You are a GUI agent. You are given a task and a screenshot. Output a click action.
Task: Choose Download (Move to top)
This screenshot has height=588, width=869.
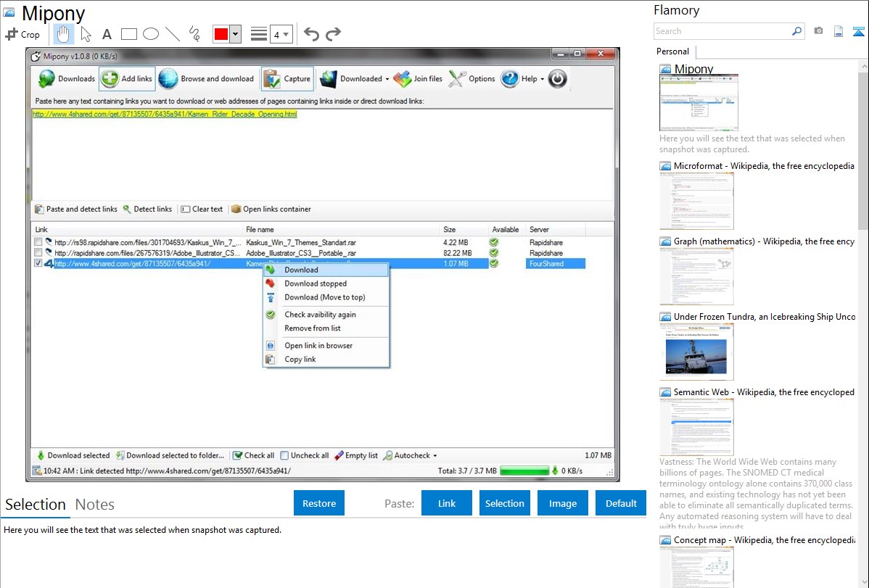(326, 297)
